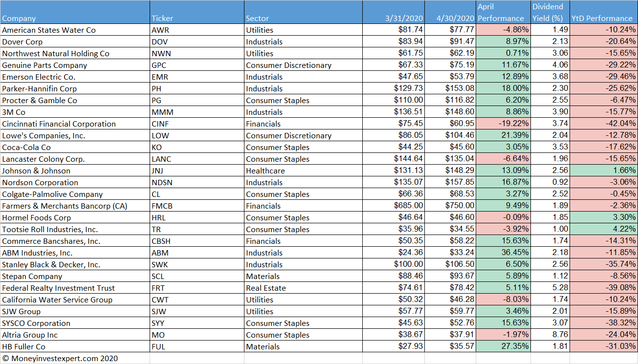Select the HB Fuller Co row
The height and width of the screenshot is (364, 638).
pyautogui.click(x=196, y=346)
